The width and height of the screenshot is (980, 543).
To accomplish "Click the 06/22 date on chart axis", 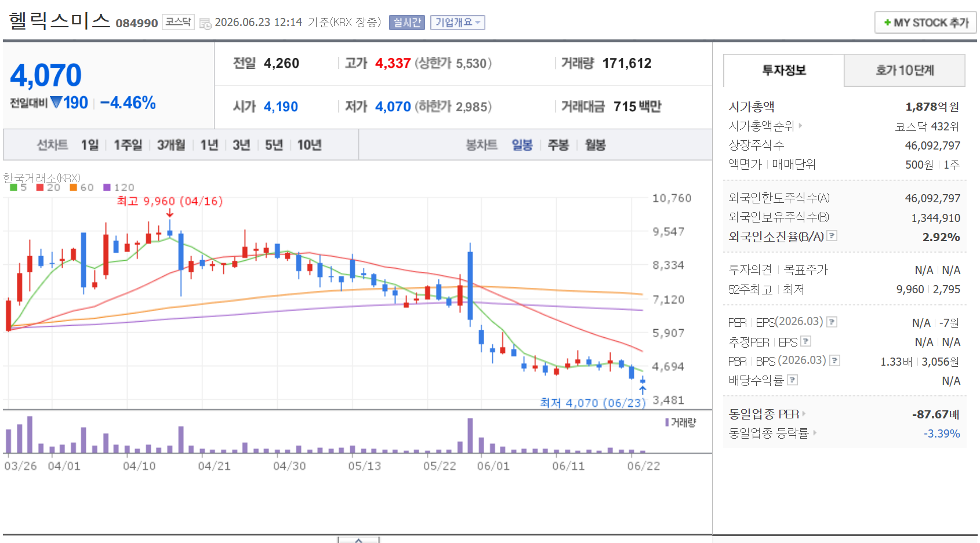I will (644, 466).
